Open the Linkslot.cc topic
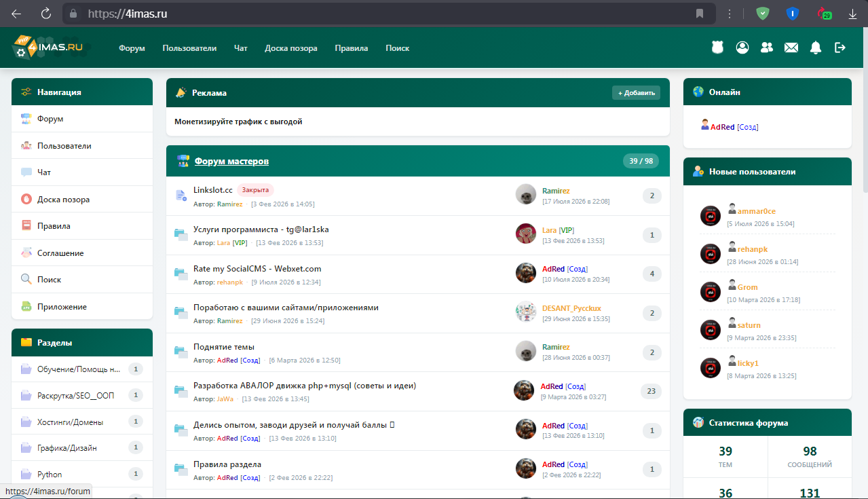Viewport: 868px width, 499px height. 213,190
